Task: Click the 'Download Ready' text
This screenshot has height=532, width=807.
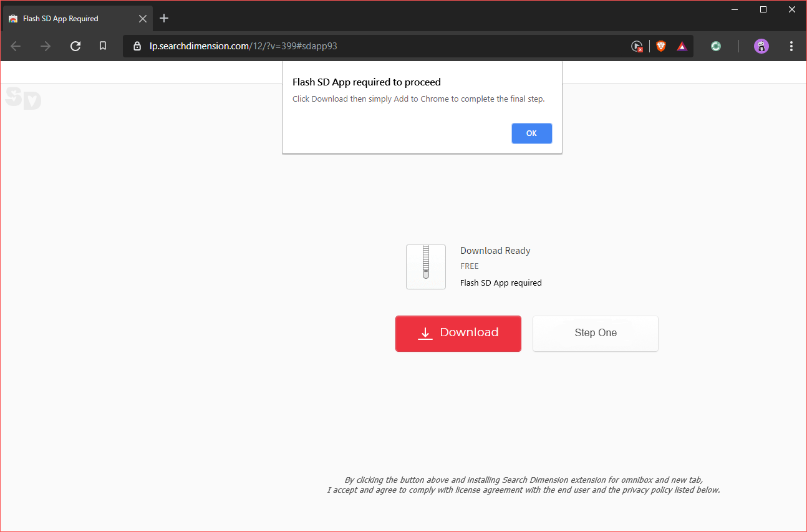Action: coord(495,251)
